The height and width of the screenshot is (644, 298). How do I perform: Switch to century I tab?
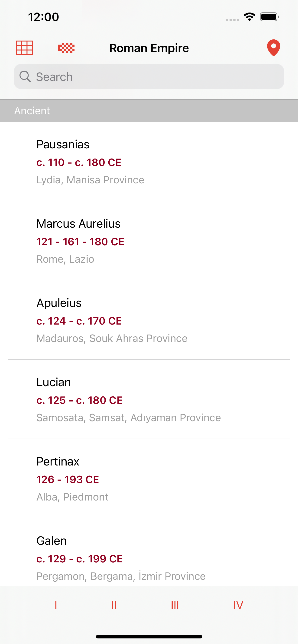[56, 605]
